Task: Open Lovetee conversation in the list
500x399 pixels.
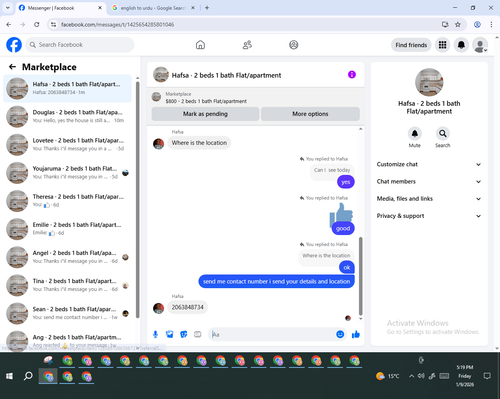Action: [68, 145]
